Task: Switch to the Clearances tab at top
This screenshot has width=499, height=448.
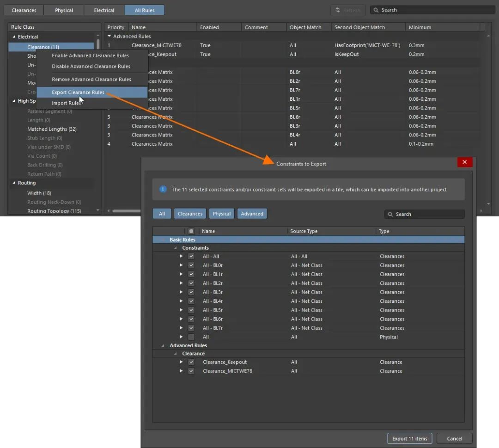Action: coord(24,10)
